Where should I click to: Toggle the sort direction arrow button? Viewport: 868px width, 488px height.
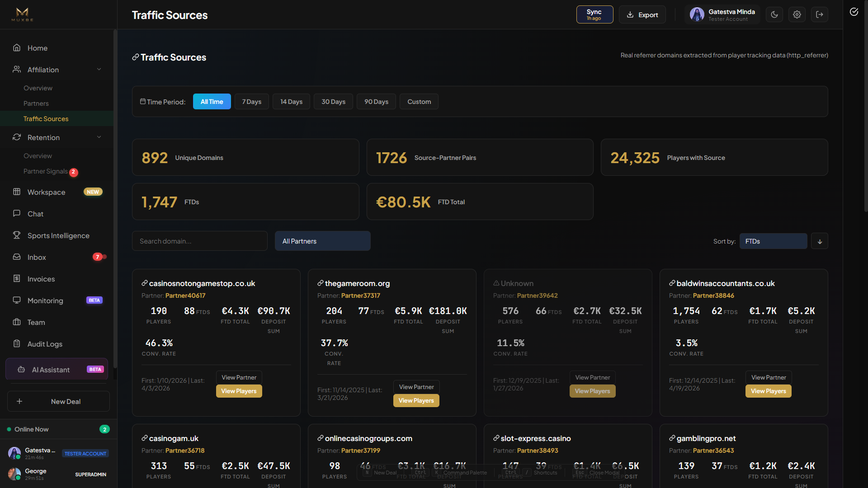point(820,241)
